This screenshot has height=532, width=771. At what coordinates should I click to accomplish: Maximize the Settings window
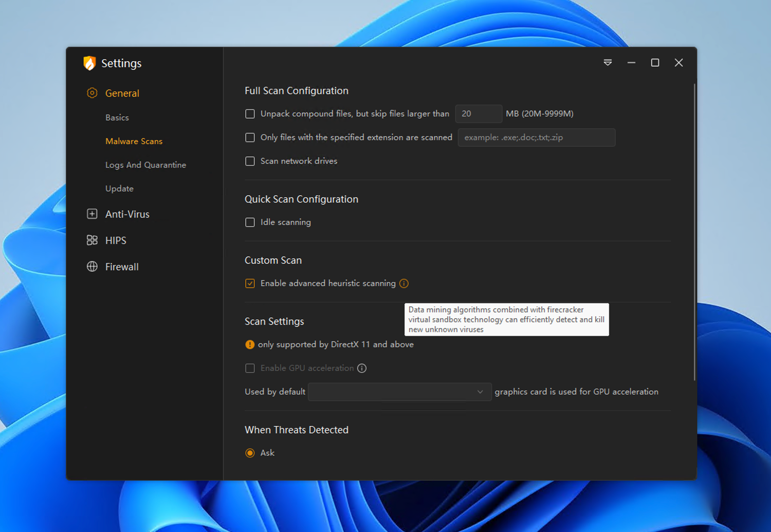tap(655, 63)
